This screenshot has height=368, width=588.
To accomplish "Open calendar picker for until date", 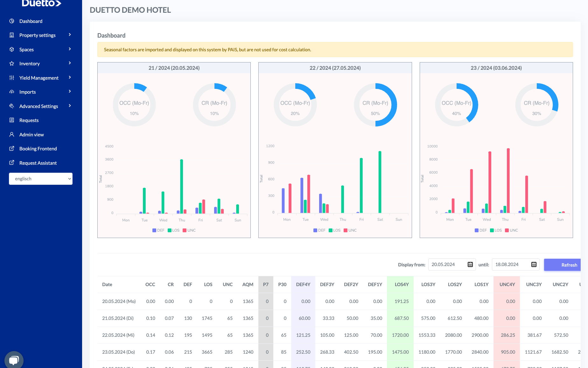I will click(534, 264).
